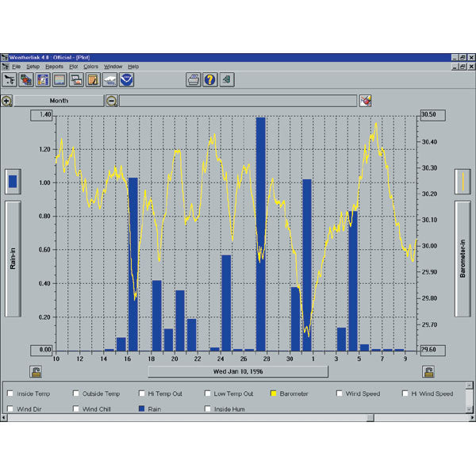Click the eraser icon right of span bar
This screenshot has height=476, width=476.
coord(365,101)
